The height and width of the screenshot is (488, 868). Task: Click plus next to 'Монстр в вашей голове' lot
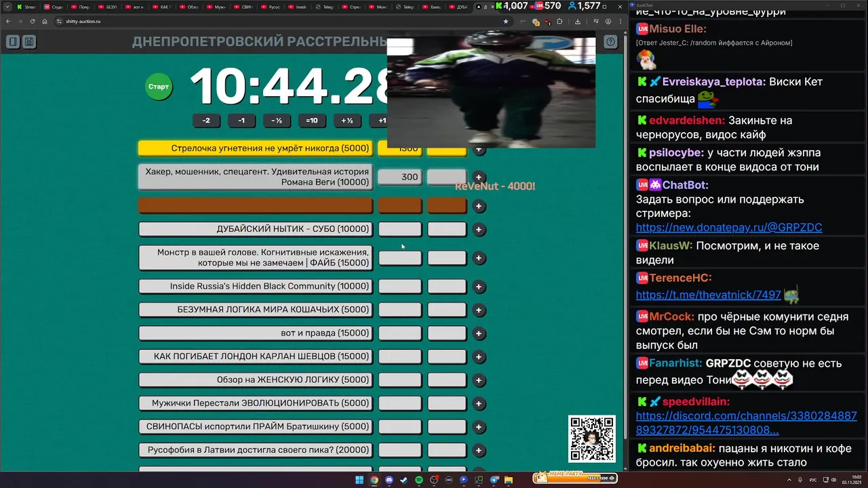point(479,258)
